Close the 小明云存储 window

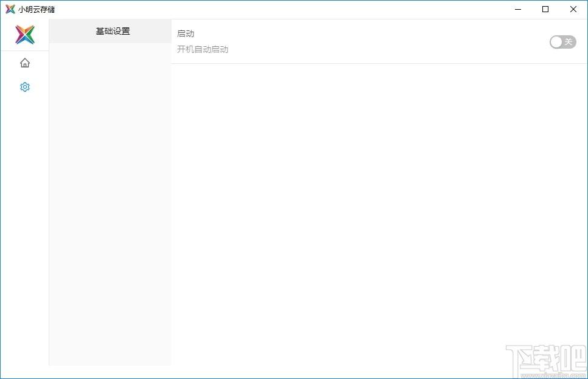pos(573,9)
